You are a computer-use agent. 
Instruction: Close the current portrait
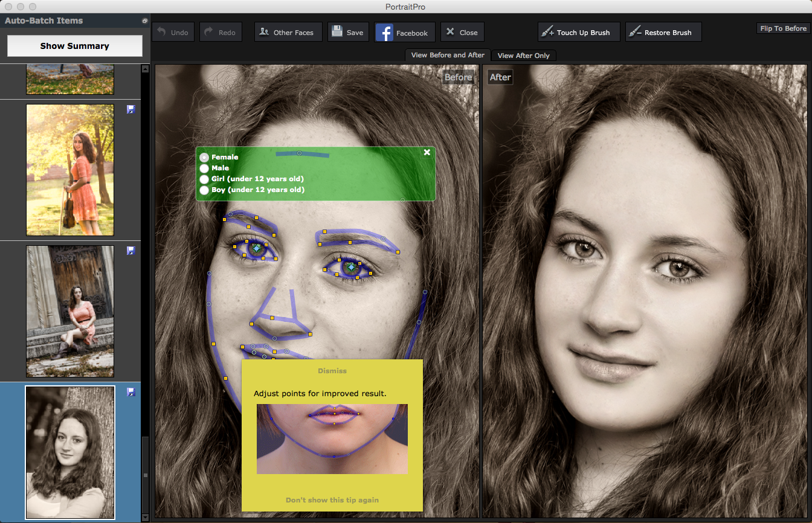(x=462, y=32)
